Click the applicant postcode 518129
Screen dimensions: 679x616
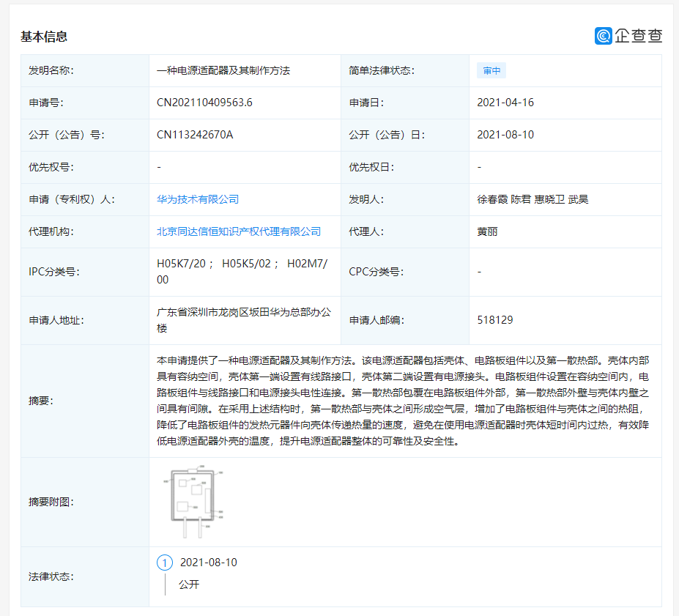click(494, 320)
